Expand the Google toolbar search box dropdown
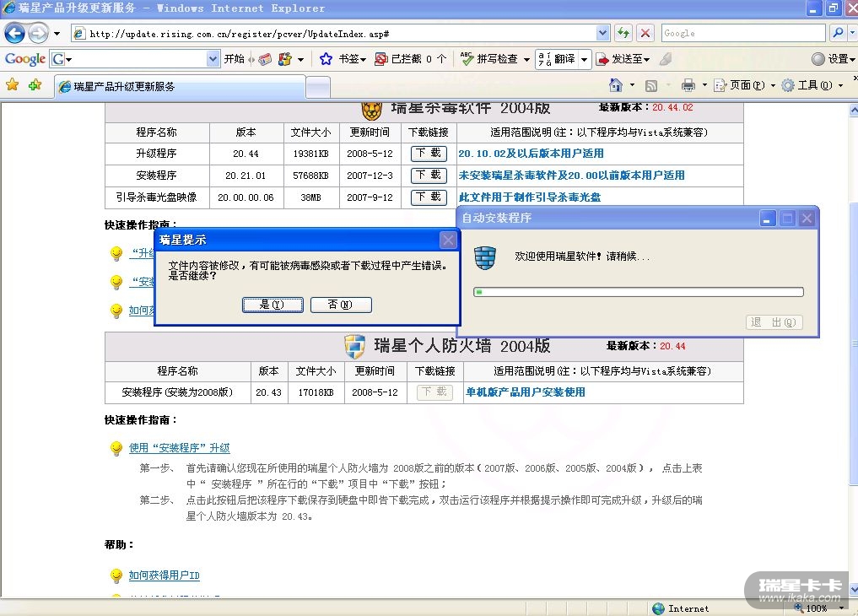Screen dimensions: 858x616 pos(213,58)
